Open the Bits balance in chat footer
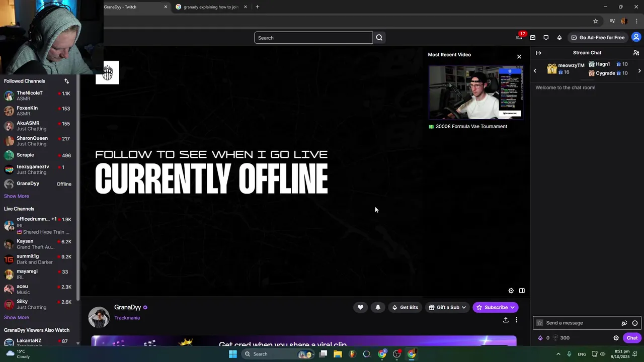The width and height of the screenshot is (644, 362). 543,338
